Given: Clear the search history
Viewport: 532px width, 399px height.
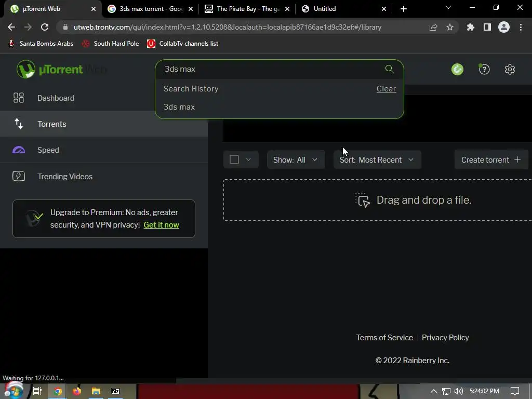Looking at the screenshot, I should (x=386, y=88).
